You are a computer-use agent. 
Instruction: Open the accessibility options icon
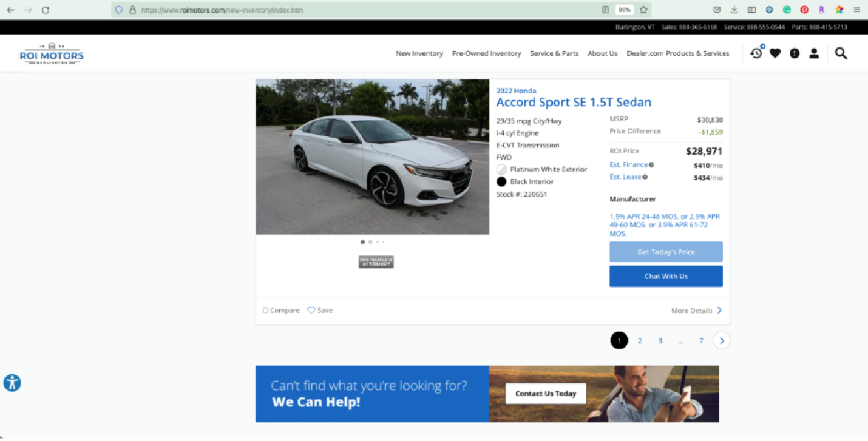click(12, 383)
